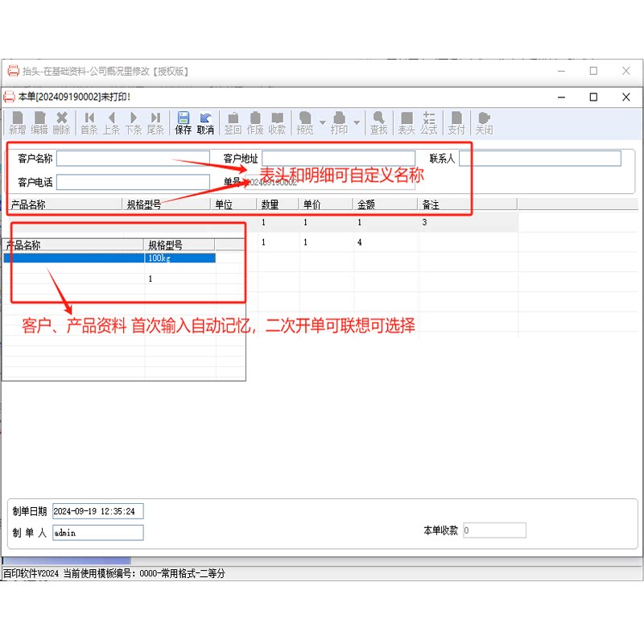Void the bill with 作废 icon
Screen dimensions: 644x644
click(x=255, y=122)
